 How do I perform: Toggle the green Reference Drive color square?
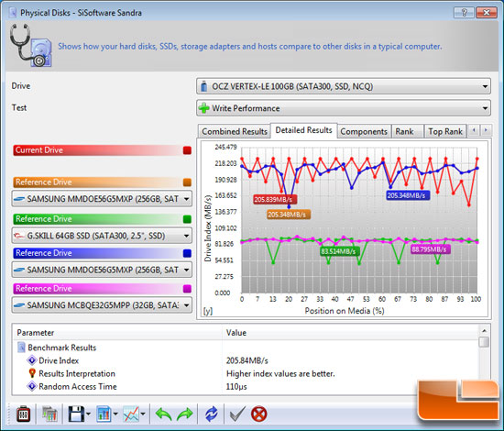tap(187, 219)
